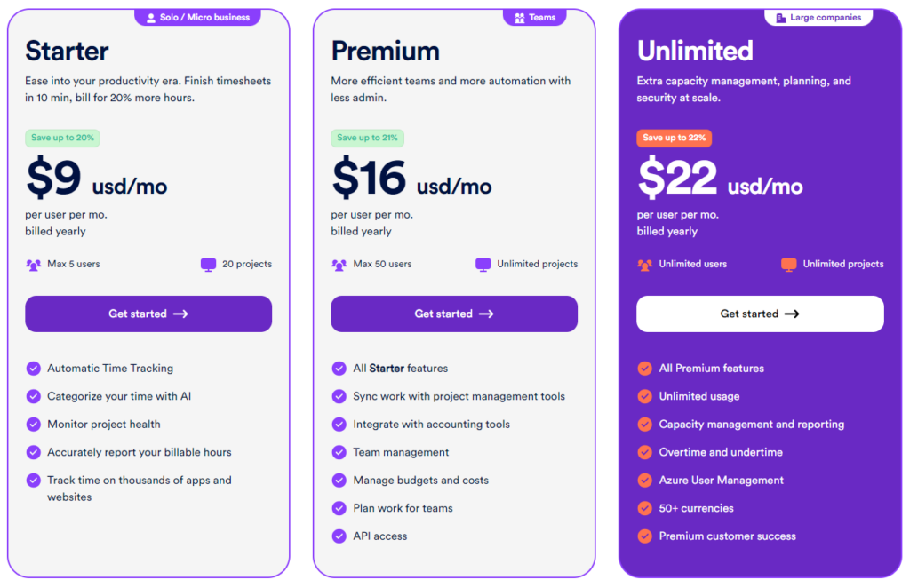Select the Teams badge tab

pyautogui.click(x=535, y=18)
